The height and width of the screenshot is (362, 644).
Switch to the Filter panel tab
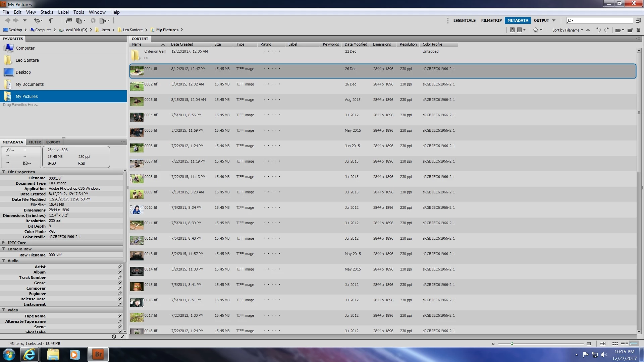(x=35, y=142)
